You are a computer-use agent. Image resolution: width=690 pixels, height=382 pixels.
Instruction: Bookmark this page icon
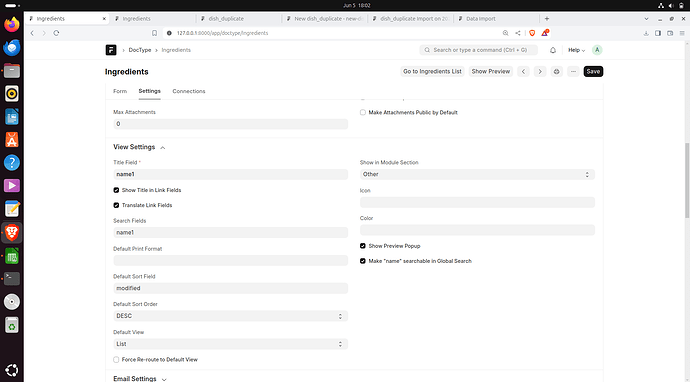pyautogui.click(x=154, y=33)
